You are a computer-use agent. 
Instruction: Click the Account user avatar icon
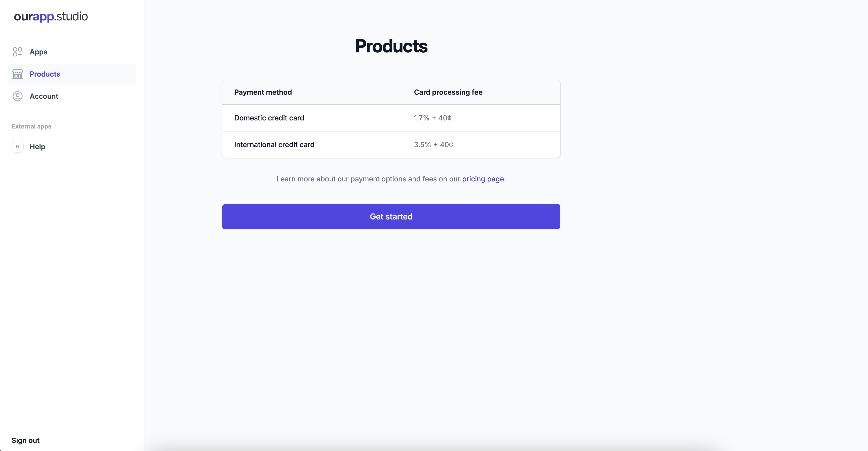pyautogui.click(x=18, y=96)
